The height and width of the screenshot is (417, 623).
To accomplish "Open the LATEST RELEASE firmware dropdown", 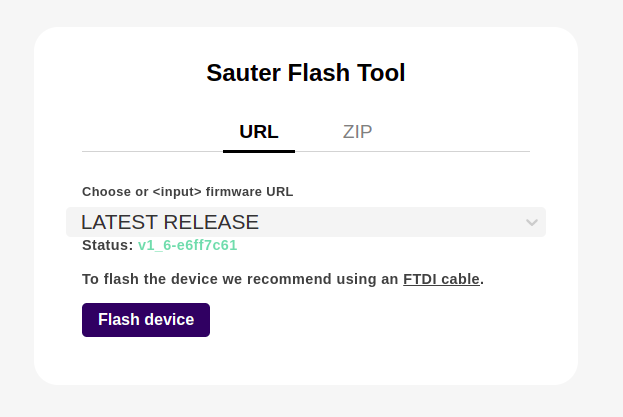I will [305, 222].
